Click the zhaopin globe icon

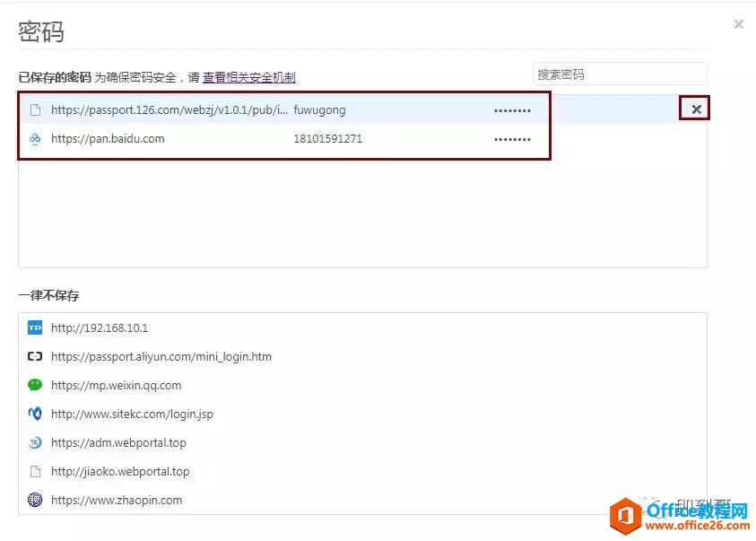pyautogui.click(x=35, y=500)
